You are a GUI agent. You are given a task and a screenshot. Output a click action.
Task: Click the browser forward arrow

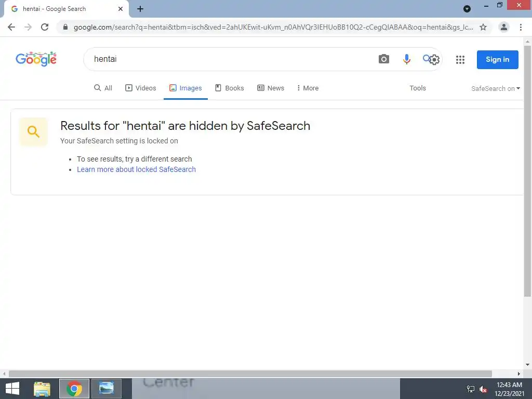click(28, 27)
